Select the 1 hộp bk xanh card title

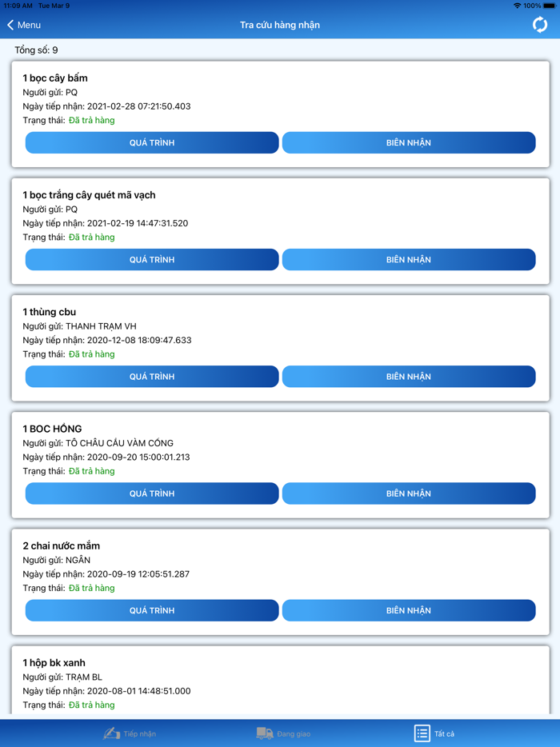tap(54, 663)
